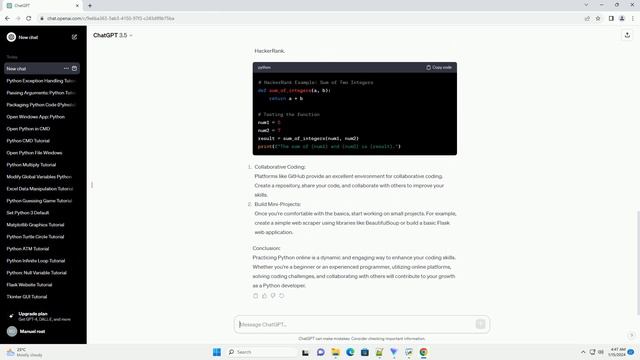Open the Chrome three-dot menu
The width and height of the screenshot is (640, 360).
[633, 18]
